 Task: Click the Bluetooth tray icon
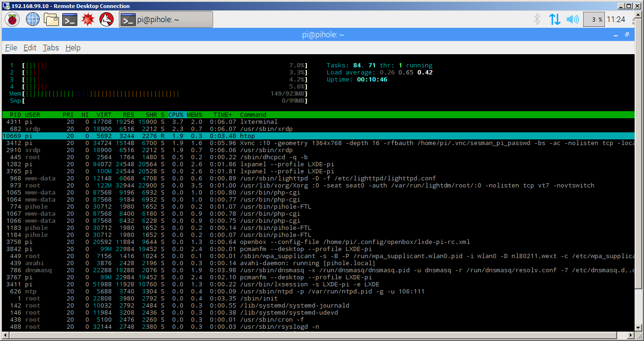537,19
